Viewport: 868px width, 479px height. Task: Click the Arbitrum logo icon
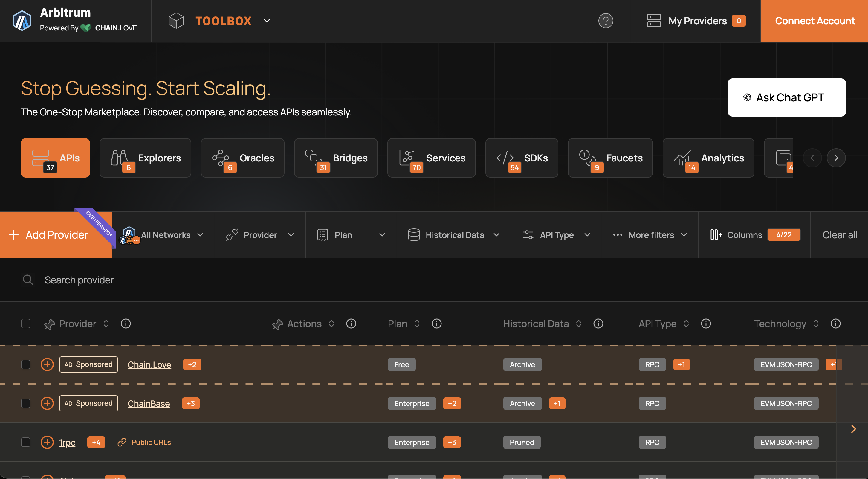pos(22,21)
